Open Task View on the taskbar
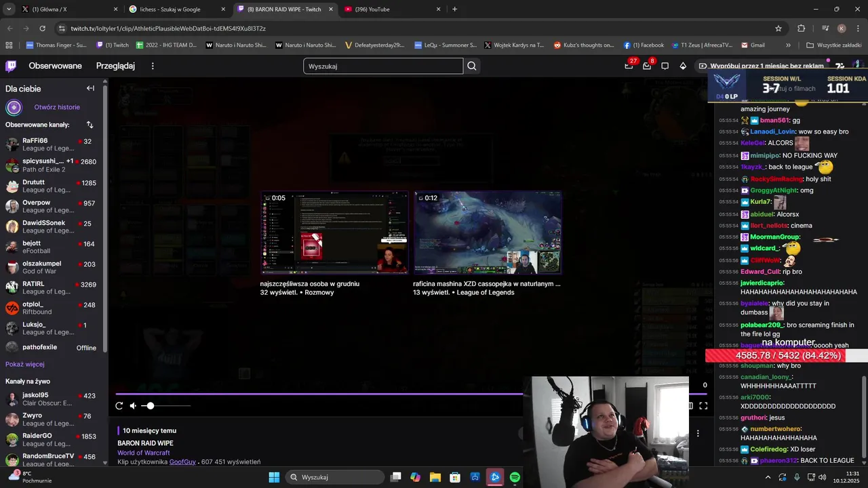This screenshot has width=868, height=488. pos(396,477)
